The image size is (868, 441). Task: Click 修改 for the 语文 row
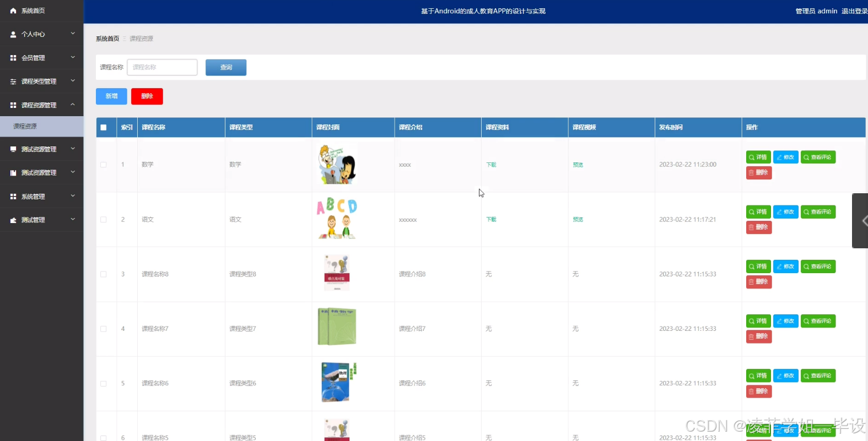click(x=785, y=212)
